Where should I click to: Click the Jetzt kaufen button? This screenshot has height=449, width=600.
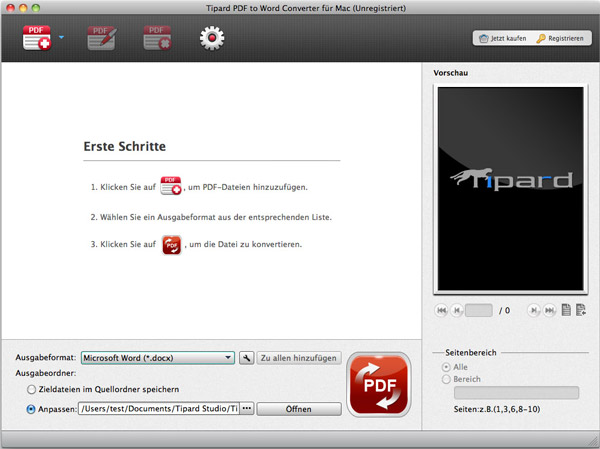(502, 38)
